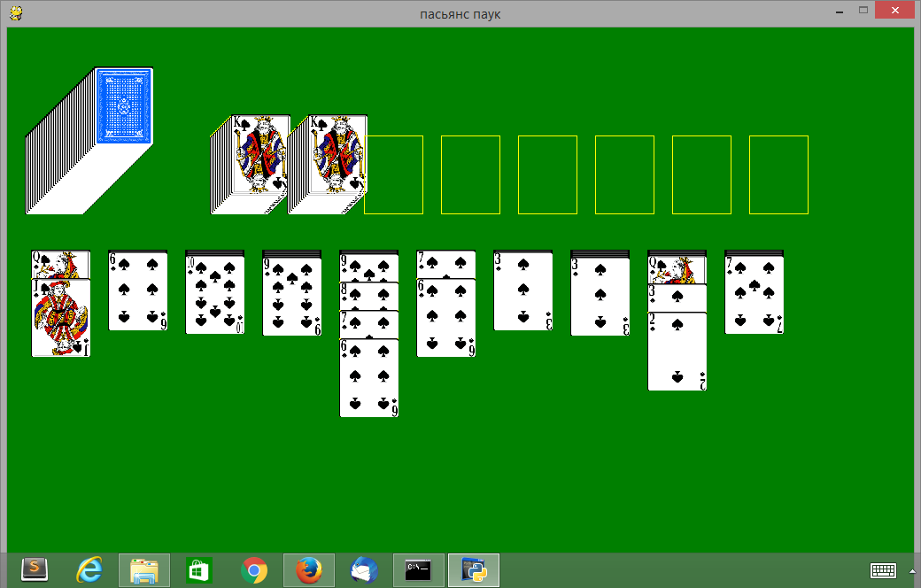Screen dimensions: 921x588
Task: Launch Google Chrome from the taskbar
Action: (x=254, y=570)
